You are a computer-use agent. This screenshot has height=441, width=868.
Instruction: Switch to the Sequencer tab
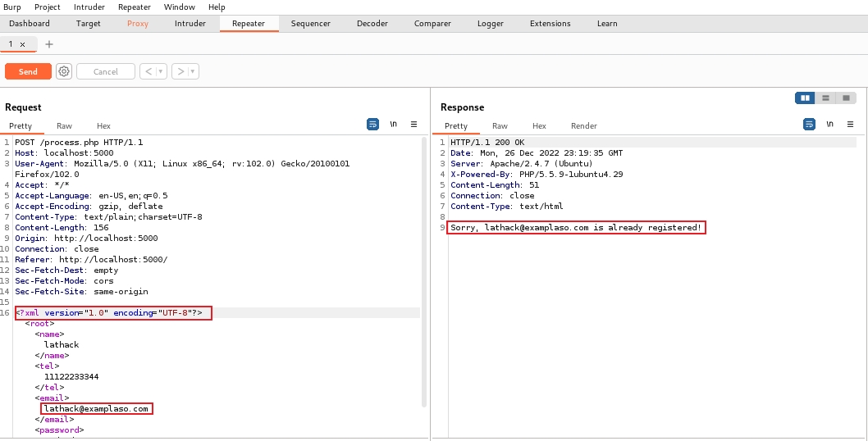[x=311, y=24]
